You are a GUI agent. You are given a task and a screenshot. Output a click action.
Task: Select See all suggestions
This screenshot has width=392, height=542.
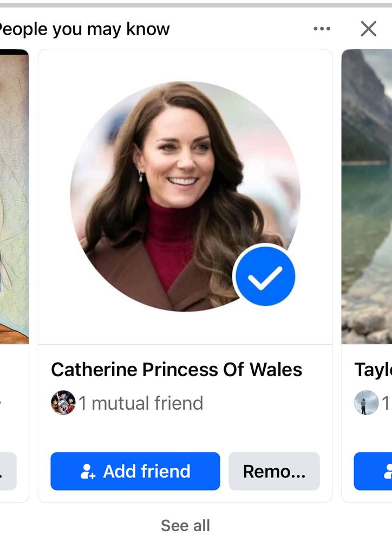(185, 525)
